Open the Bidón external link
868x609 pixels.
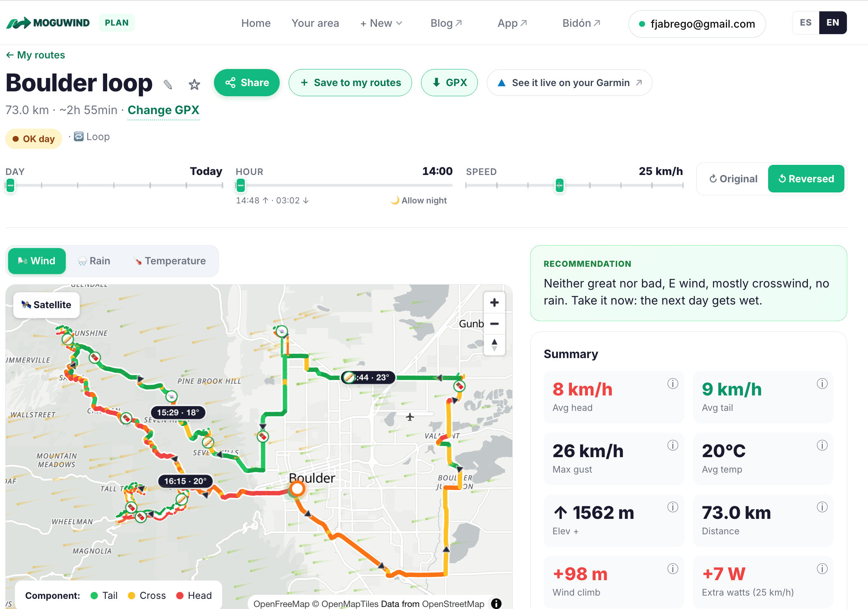pyautogui.click(x=581, y=23)
